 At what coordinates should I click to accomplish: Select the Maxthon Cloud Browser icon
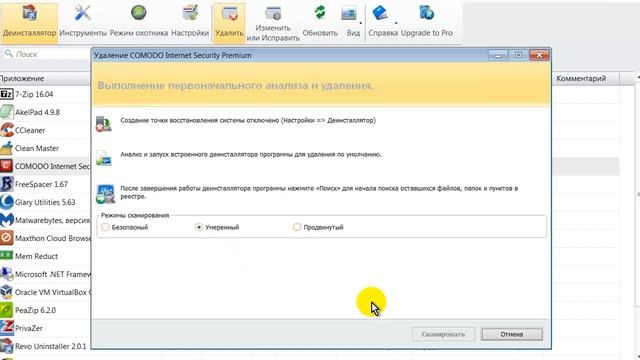click(x=7, y=238)
